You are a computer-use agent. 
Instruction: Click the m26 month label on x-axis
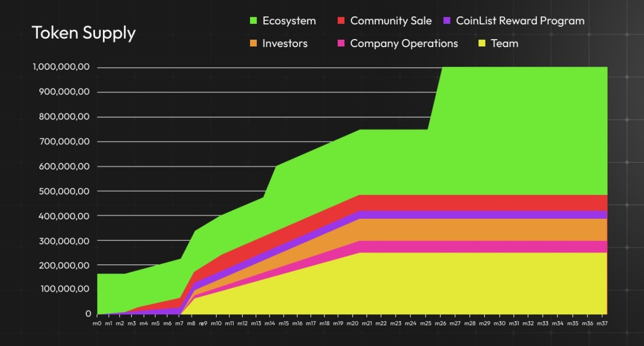tap(441, 324)
